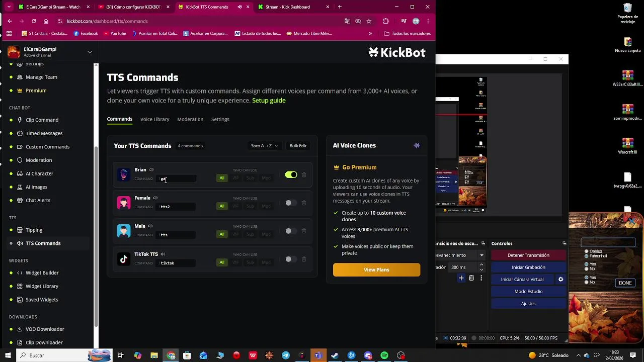Image resolution: width=644 pixels, height=362 pixels.
Task: Click Modo Estudio in OBS
Action: [528, 292]
